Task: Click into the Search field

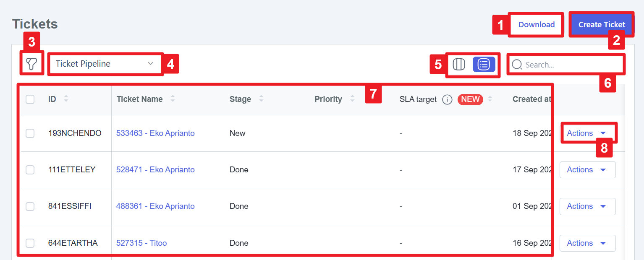Action: (x=571, y=65)
